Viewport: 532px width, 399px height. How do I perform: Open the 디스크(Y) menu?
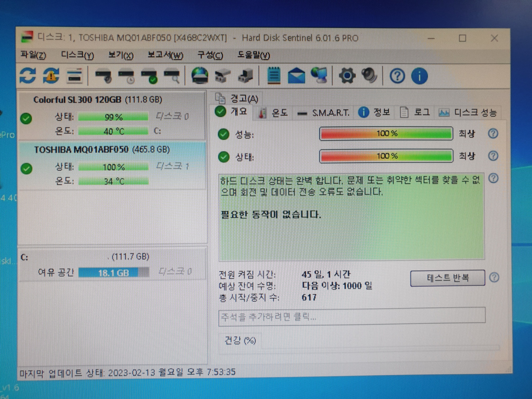click(78, 55)
